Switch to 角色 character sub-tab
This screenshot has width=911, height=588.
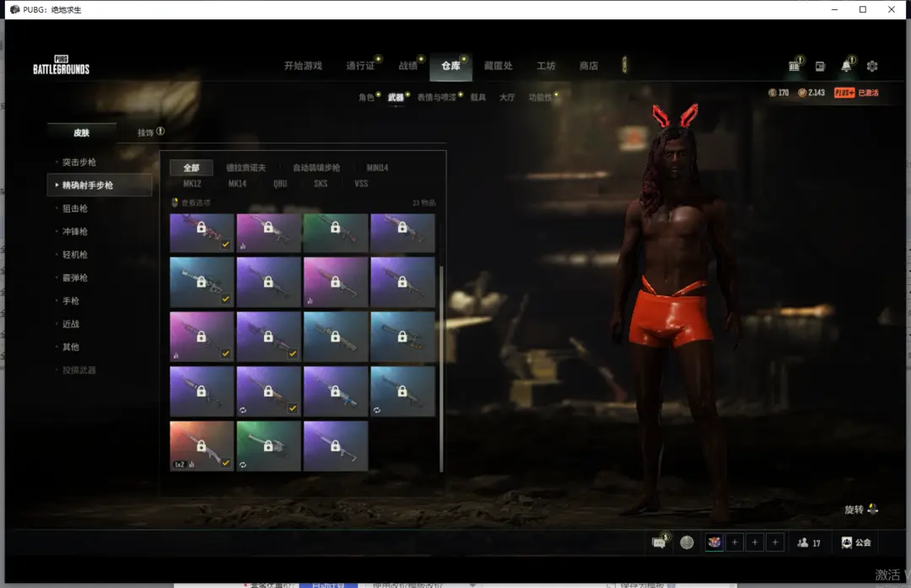point(366,97)
